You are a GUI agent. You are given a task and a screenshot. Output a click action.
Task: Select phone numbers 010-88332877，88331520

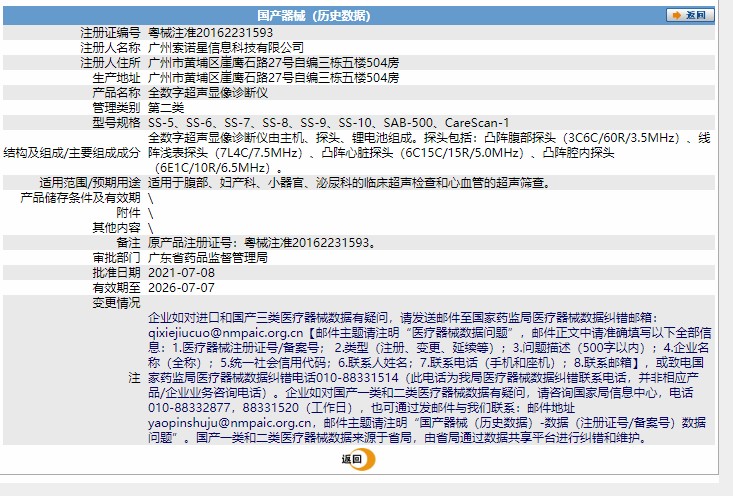click(223, 408)
